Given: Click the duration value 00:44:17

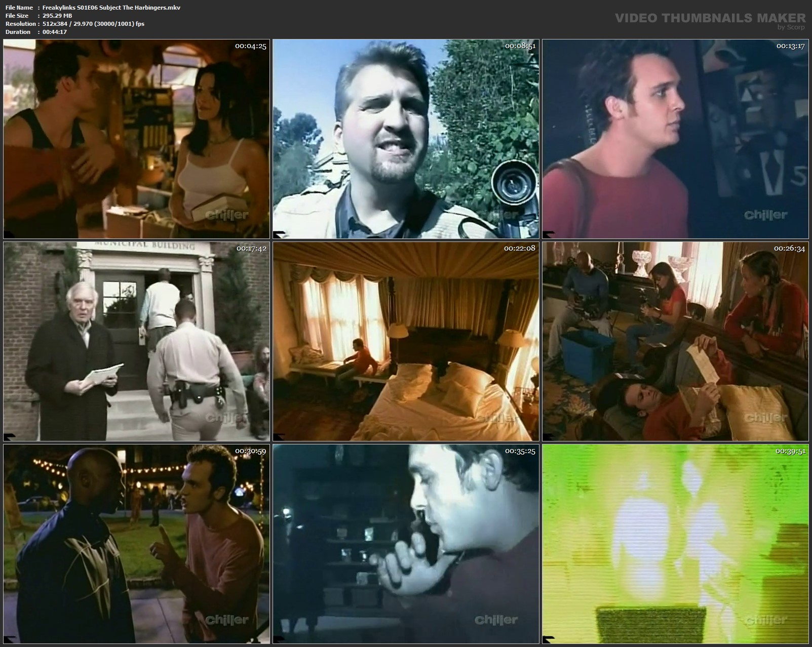Looking at the screenshot, I should point(55,32).
